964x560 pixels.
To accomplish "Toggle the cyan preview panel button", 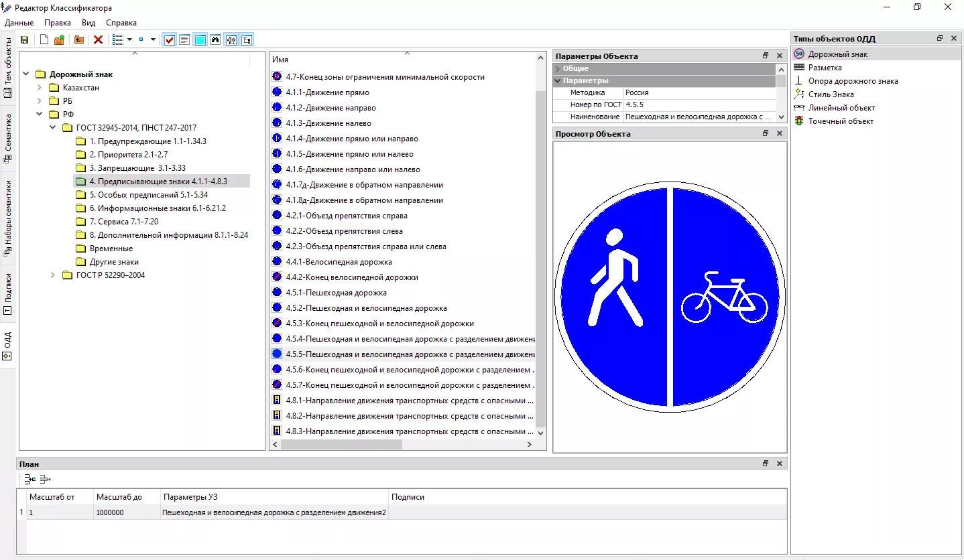I will [x=200, y=40].
